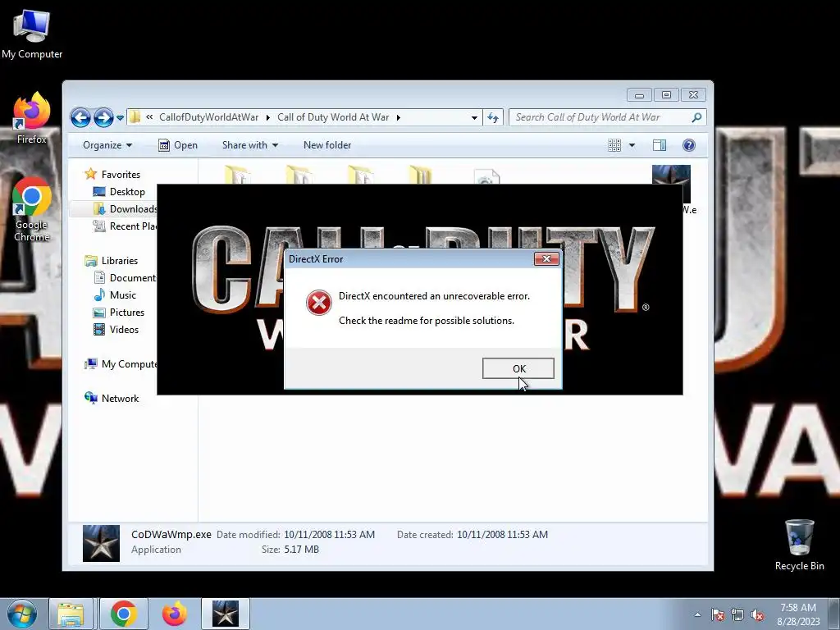
Task: Click date created value in details pane
Action: pos(503,535)
